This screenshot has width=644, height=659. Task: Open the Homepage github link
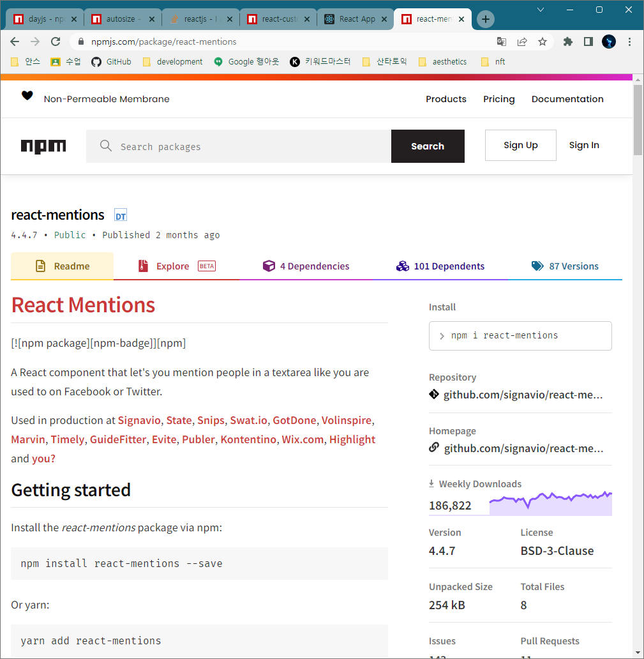523,448
